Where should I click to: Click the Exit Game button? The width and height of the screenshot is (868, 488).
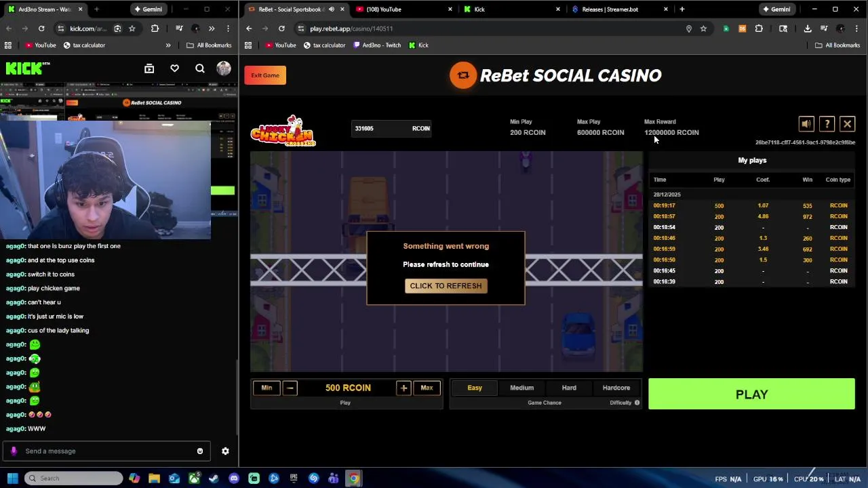265,75
